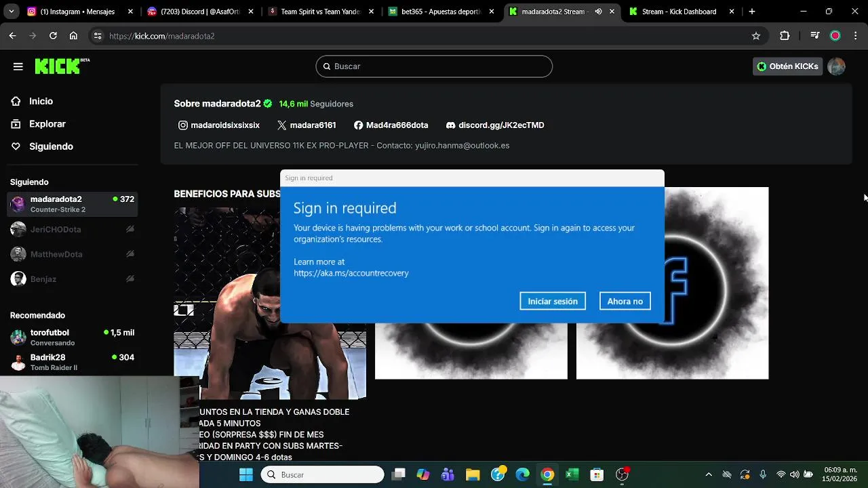Click the Chrome address bar URL

click(161, 36)
